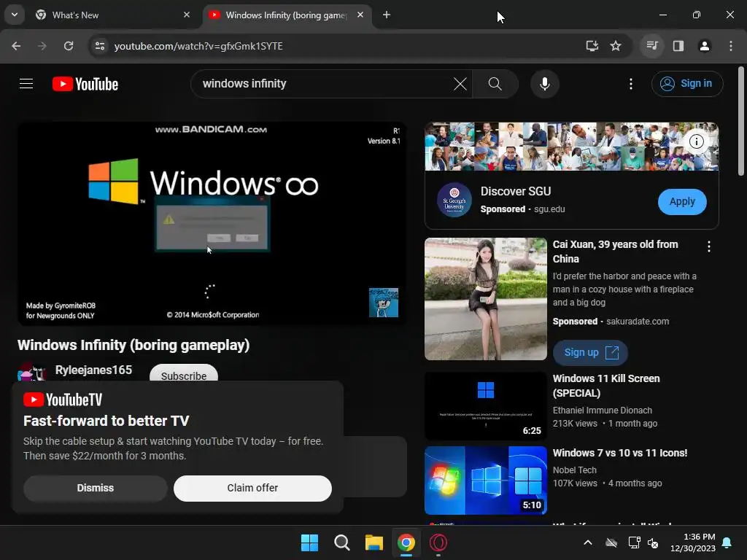The height and width of the screenshot is (560, 747).
Task: Open the Cai Xuan ad options menu
Action: (709, 246)
